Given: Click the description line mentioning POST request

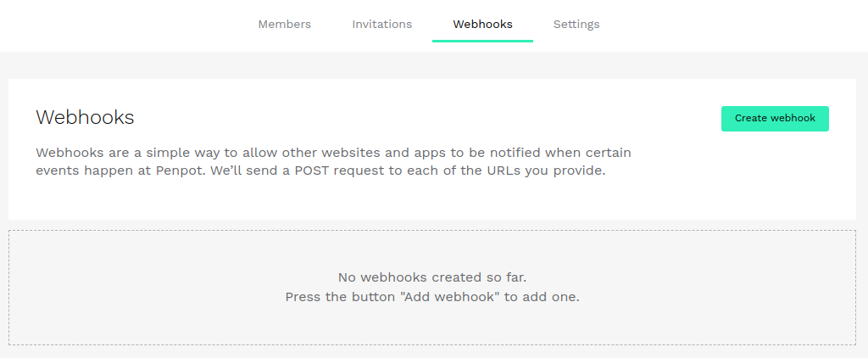Looking at the screenshot, I should click(320, 171).
